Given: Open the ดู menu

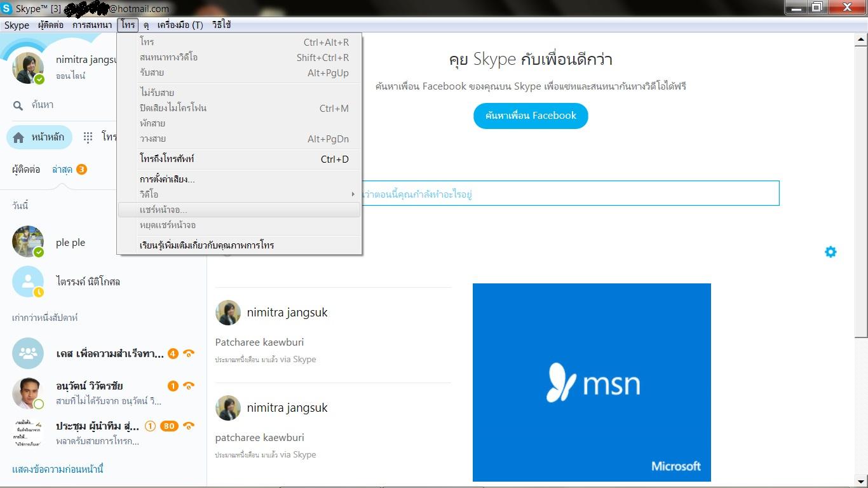Looking at the screenshot, I should 146,25.
